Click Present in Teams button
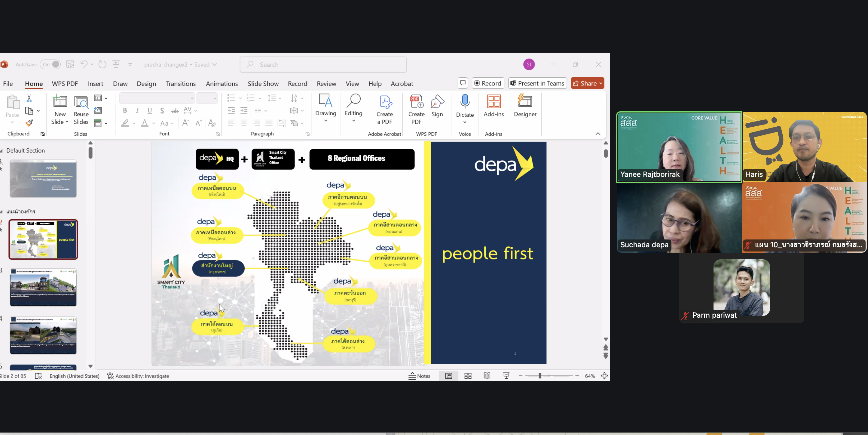The image size is (868, 435). [537, 83]
